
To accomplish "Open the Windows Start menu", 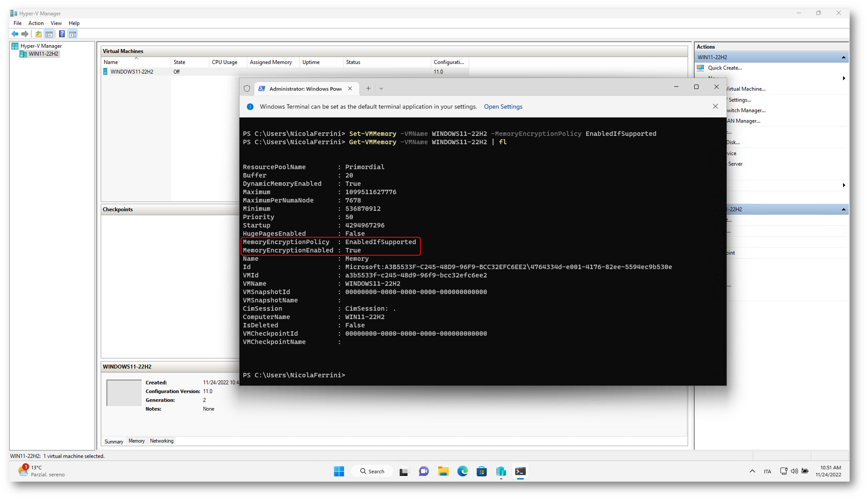I will (339, 471).
